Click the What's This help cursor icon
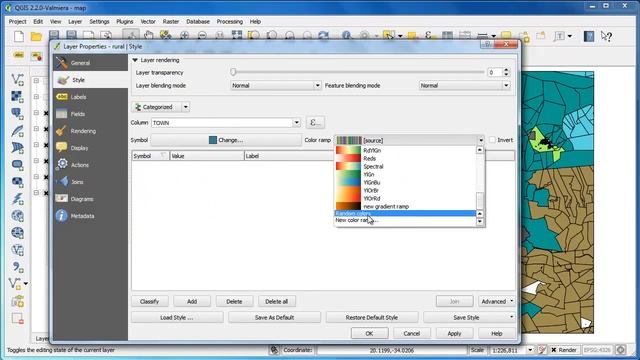 click(x=607, y=36)
